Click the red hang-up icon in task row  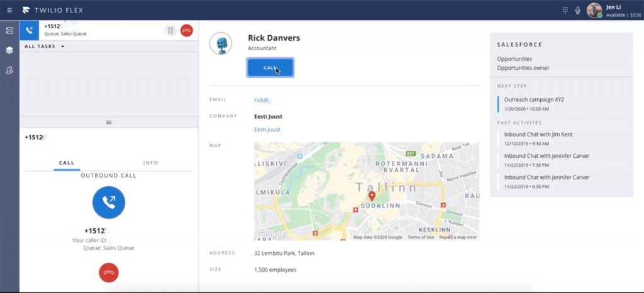coord(187,30)
